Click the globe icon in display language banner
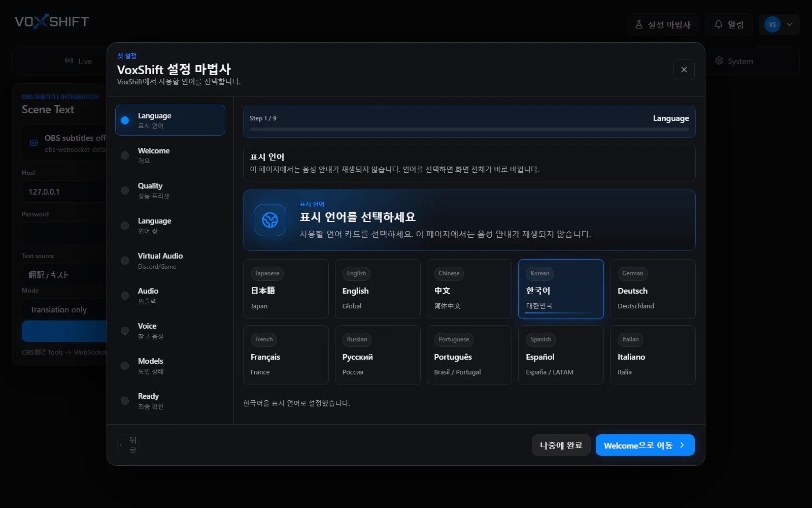812x508 pixels. click(270, 220)
